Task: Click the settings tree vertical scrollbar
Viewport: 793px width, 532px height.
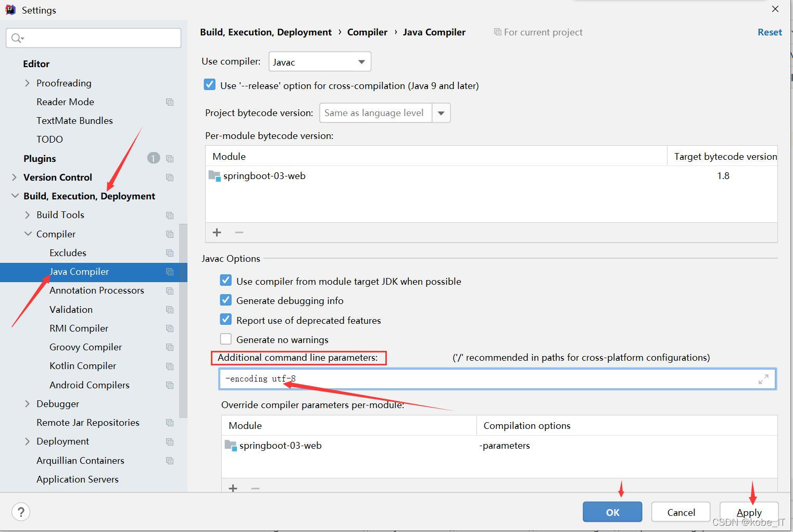Action: coord(183,321)
